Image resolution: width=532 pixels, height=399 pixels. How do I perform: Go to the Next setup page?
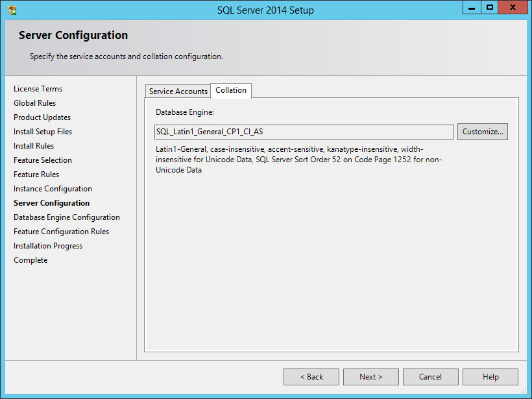coord(371,377)
